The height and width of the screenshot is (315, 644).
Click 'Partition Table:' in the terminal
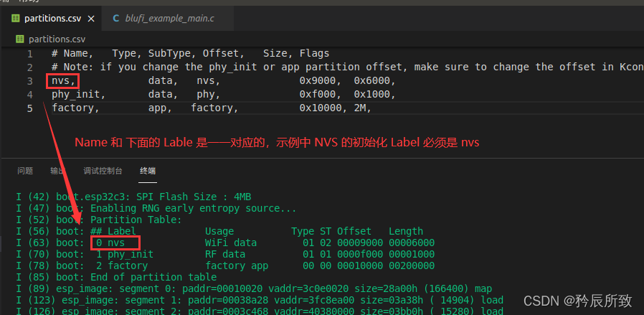click(x=136, y=220)
